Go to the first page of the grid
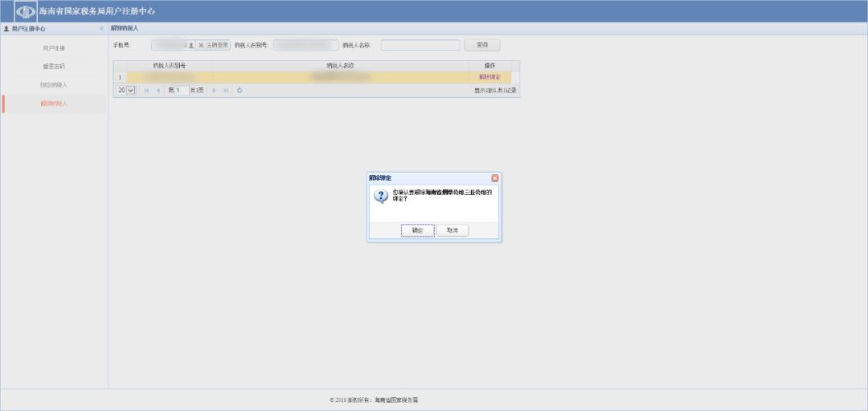Image resolution: width=868 pixels, height=411 pixels. pyautogui.click(x=146, y=91)
